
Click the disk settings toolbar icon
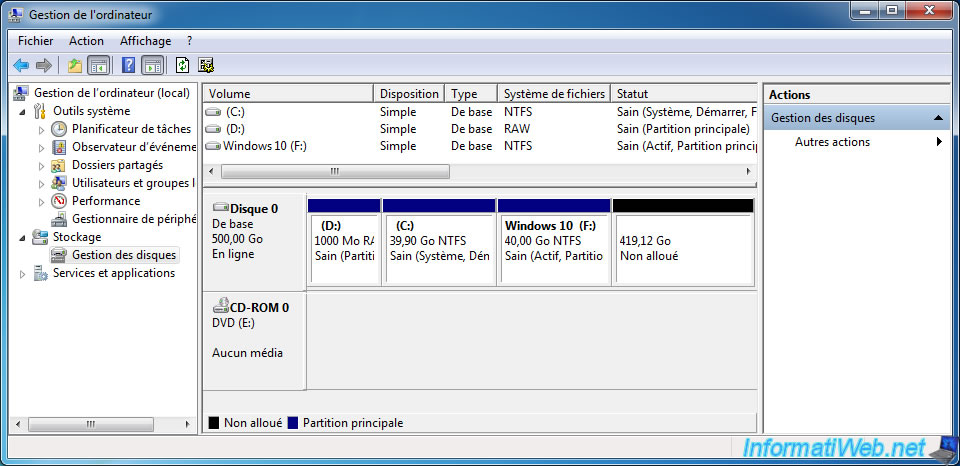(x=207, y=66)
